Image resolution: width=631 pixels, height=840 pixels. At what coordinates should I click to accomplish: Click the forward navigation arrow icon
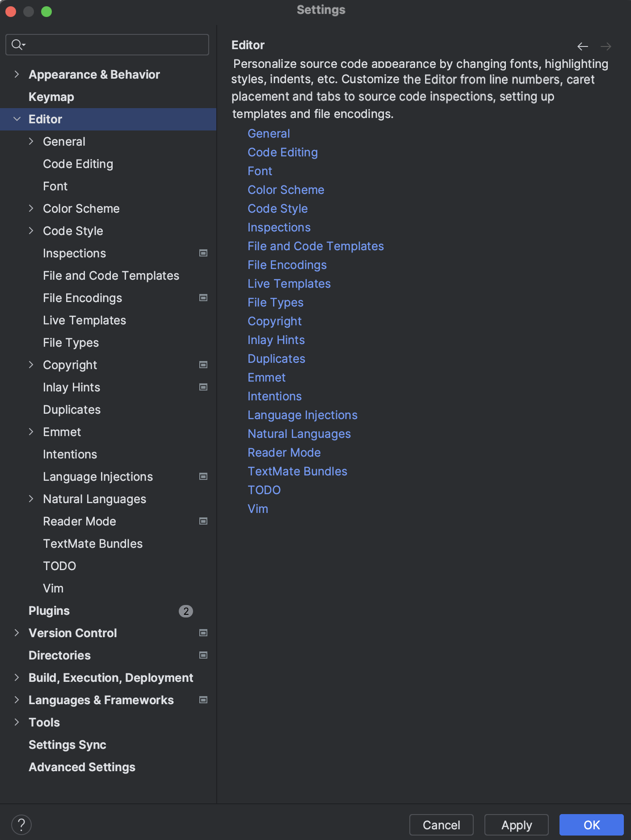click(606, 46)
